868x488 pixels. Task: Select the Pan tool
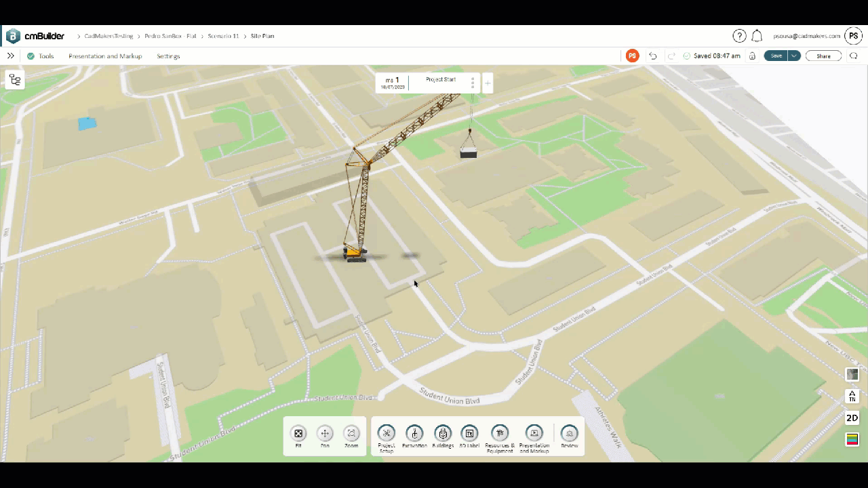tap(325, 436)
